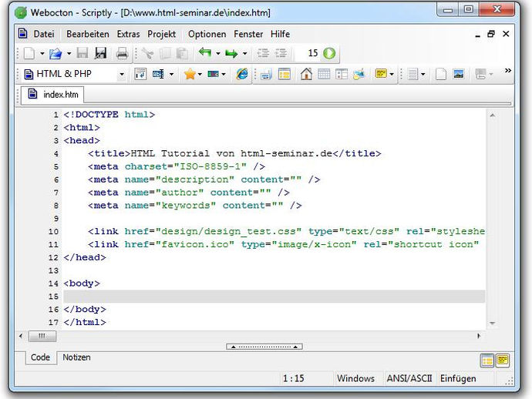Image resolution: width=532 pixels, height=399 pixels.
Task: Open the Undo history dropdown arrow
Action: point(218,53)
